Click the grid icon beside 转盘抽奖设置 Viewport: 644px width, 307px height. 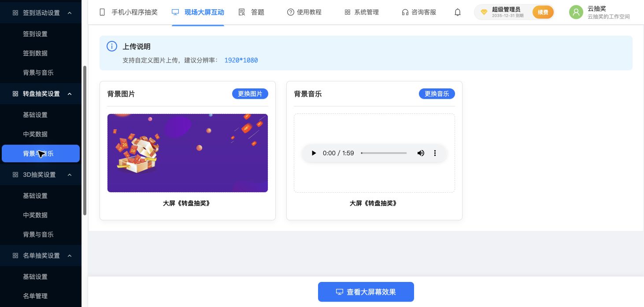[15, 94]
